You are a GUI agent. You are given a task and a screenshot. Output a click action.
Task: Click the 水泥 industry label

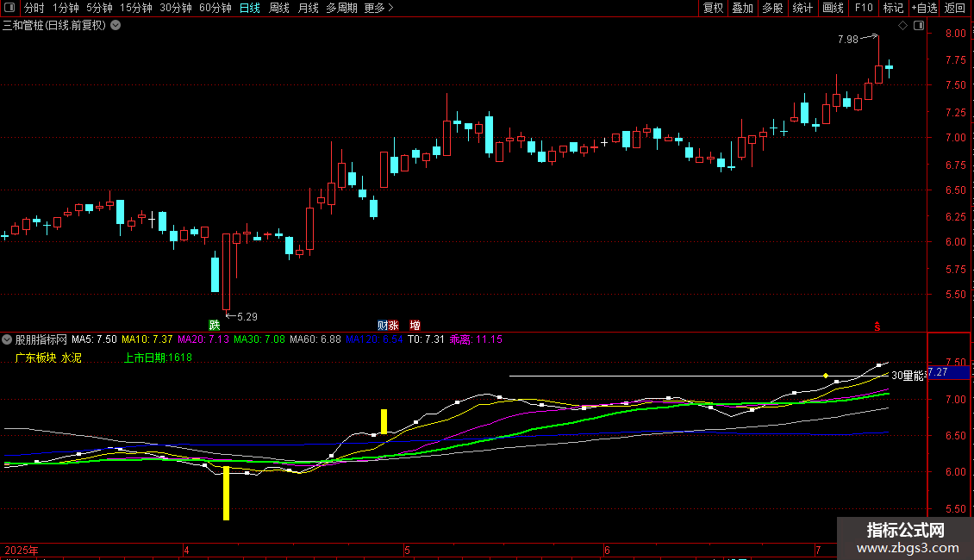tap(71, 358)
